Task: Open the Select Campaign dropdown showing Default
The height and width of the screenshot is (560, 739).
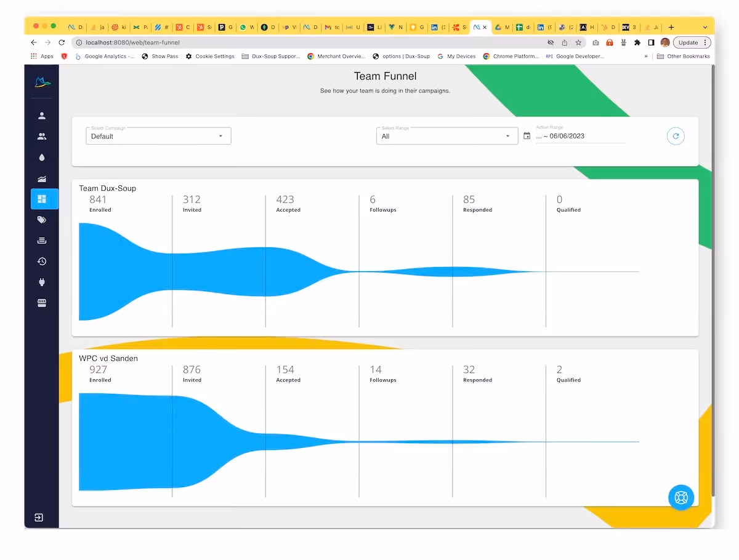Action: click(x=158, y=136)
